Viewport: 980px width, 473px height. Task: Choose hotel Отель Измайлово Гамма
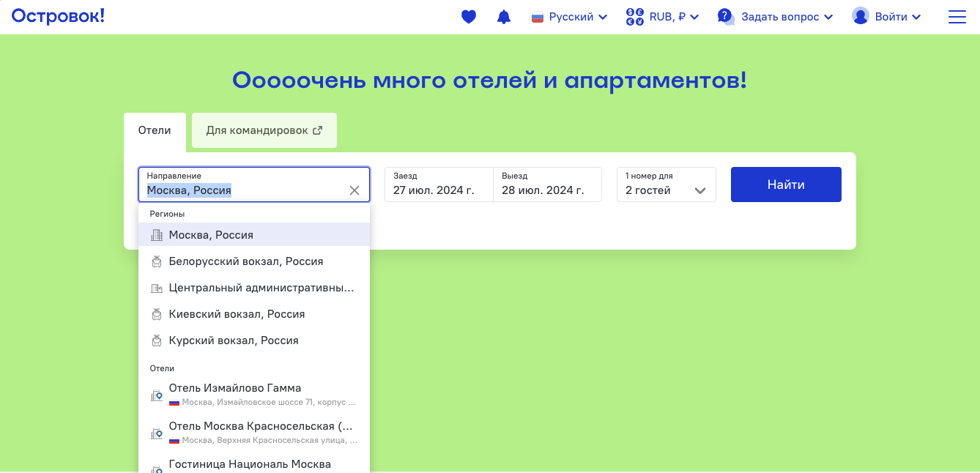[254, 395]
